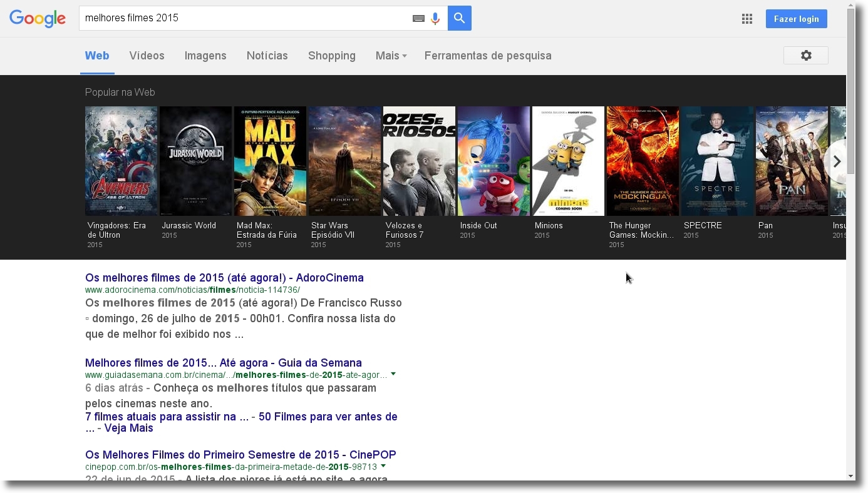Click the 'Star Wars Episódio VII' caption
This screenshot has width=868, height=493.
click(333, 230)
